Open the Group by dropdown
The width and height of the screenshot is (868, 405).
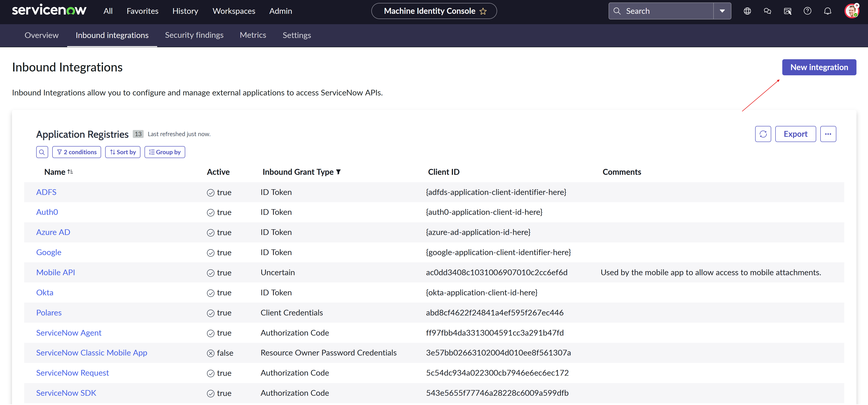(x=165, y=152)
